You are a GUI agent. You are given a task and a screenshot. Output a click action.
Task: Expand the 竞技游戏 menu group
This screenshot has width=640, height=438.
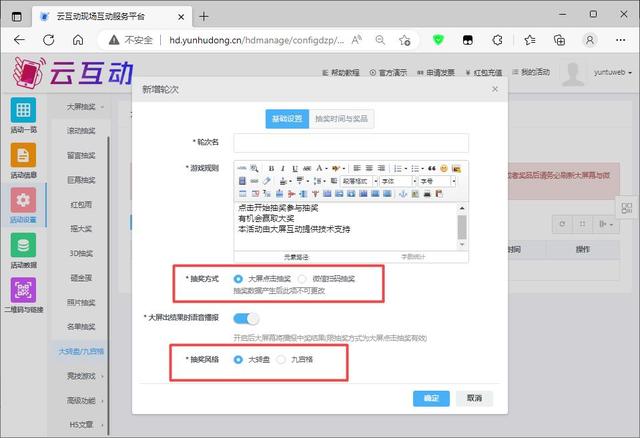click(84, 376)
